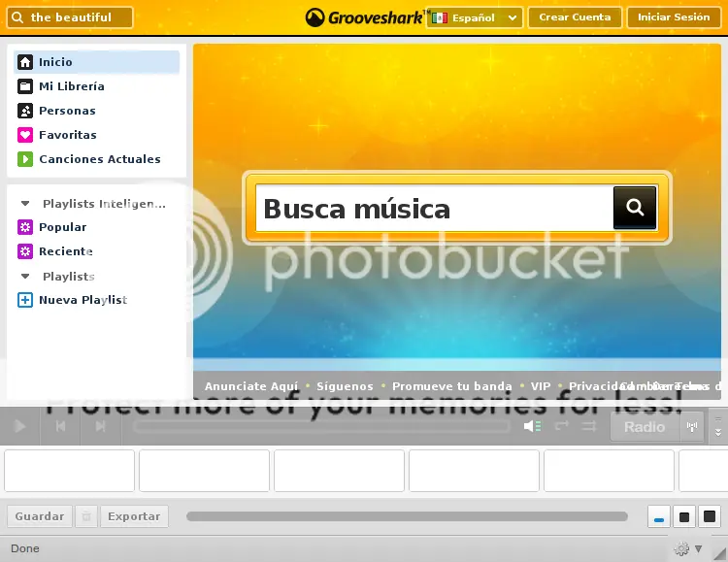Open Canciones Actuales play icon
This screenshot has height=562, width=728.
[x=25, y=159]
